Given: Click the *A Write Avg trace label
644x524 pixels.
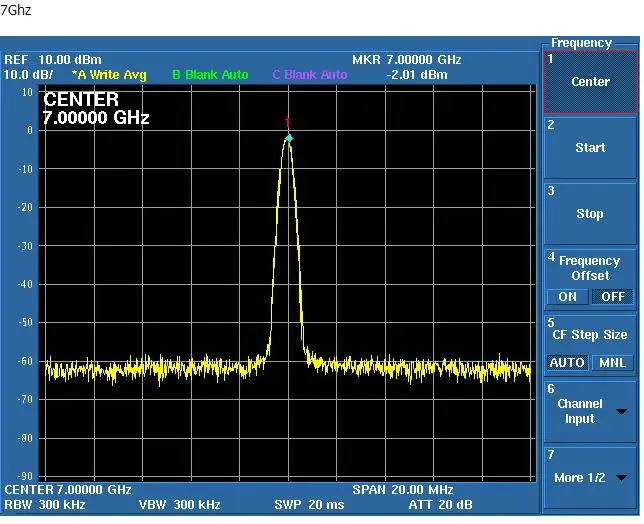Looking at the screenshot, I should (x=109, y=75).
